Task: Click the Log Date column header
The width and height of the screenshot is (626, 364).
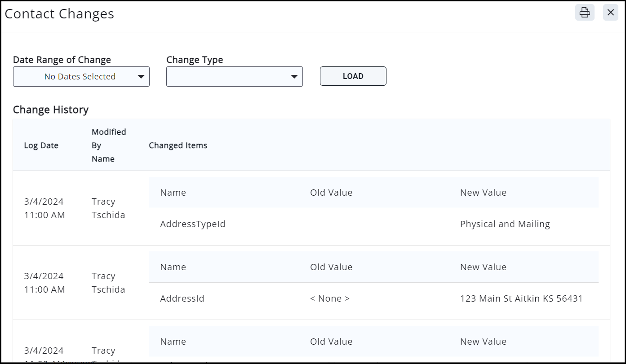Action: click(41, 145)
